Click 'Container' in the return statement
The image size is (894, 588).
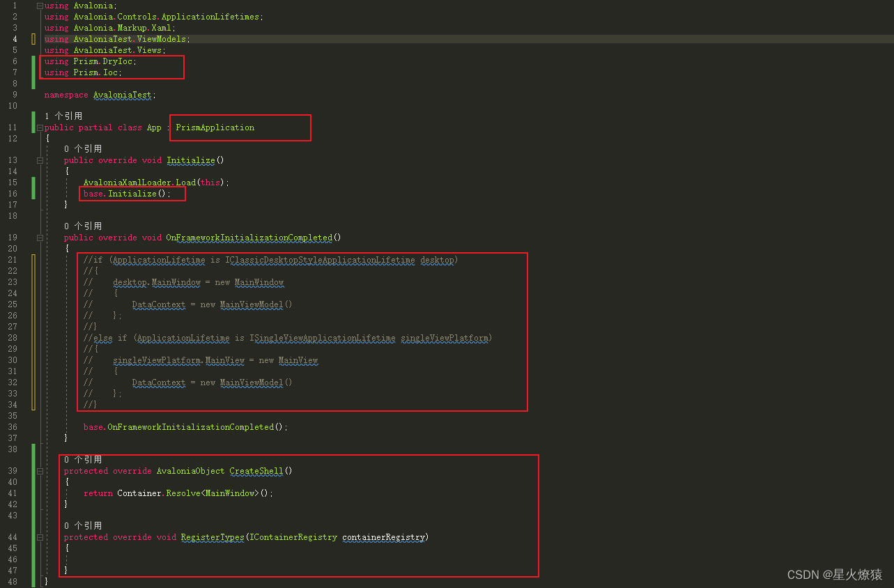140,493
